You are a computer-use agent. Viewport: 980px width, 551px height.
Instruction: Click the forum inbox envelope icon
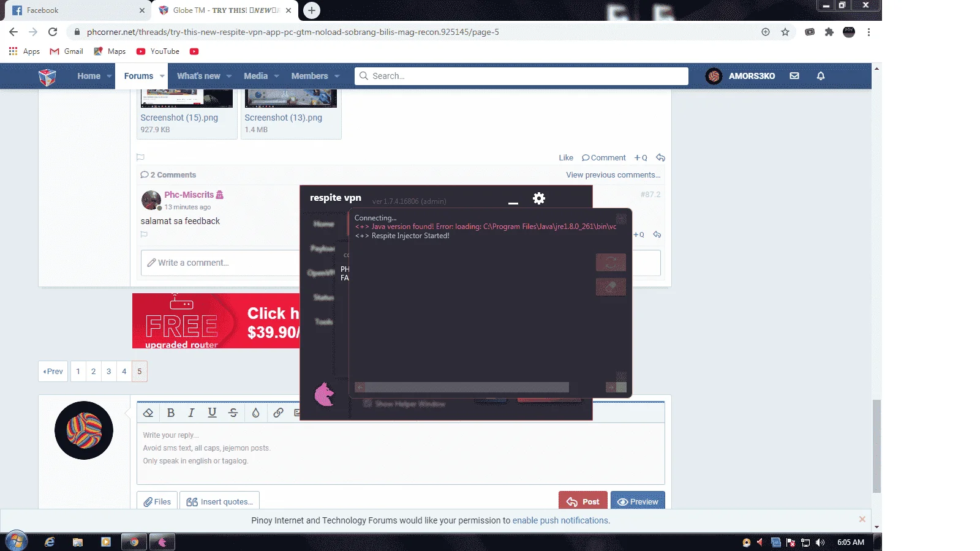(794, 76)
